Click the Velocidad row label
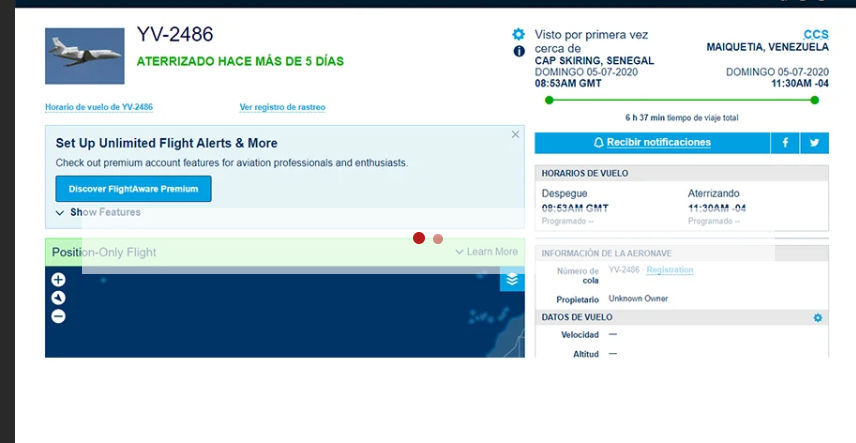 [x=580, y=335]
